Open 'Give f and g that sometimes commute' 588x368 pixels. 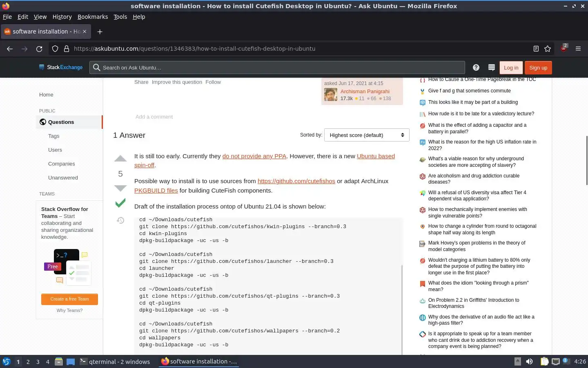(469, 91)
